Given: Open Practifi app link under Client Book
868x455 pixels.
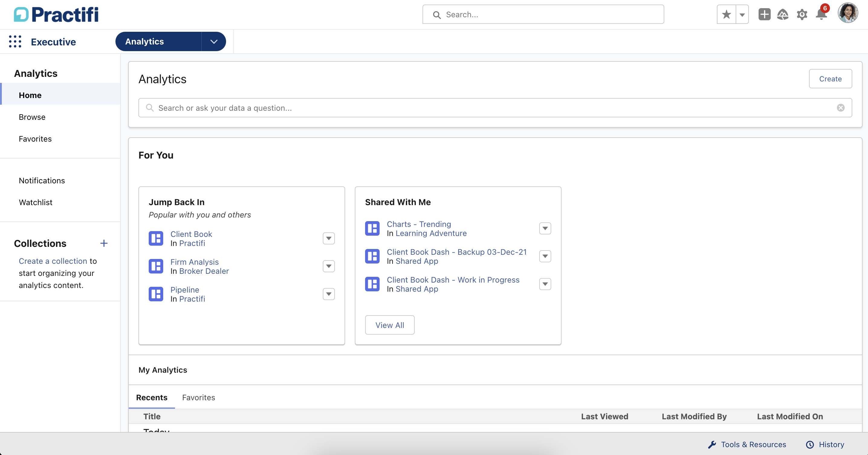Looking at the screenshot, I should click(x=192, y=243).
